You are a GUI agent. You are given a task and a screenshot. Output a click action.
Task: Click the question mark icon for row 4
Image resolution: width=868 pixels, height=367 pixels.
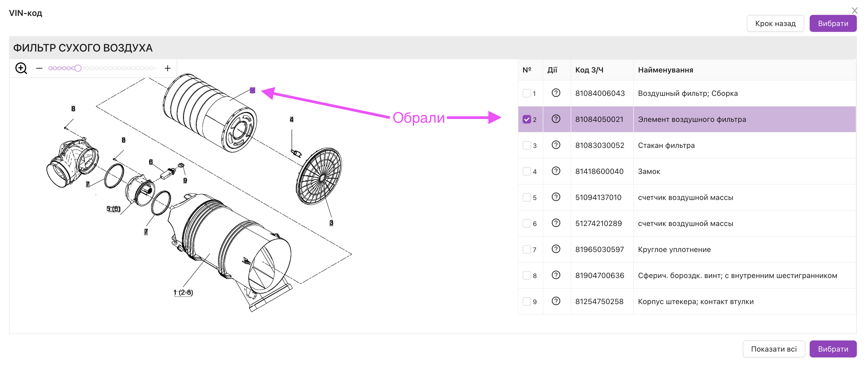pos(555,171)
